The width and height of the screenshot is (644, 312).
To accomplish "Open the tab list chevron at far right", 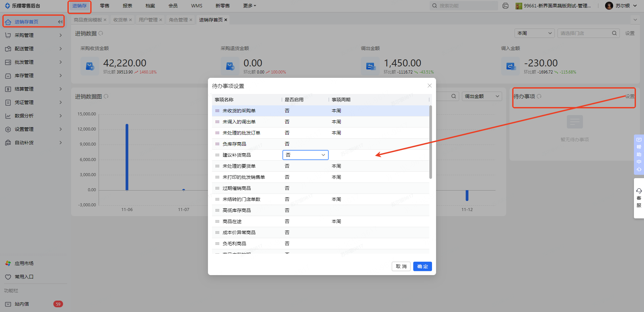I will tap(635, 20).
